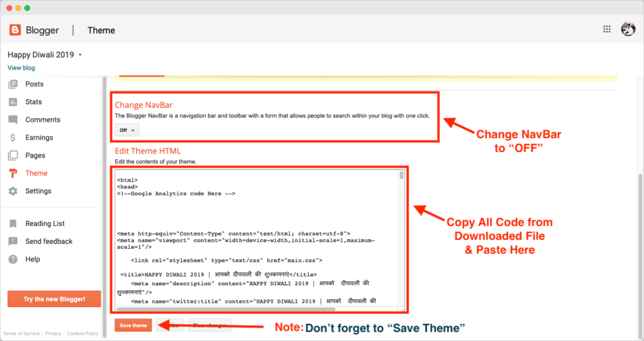This screenshot has width=644, height=341.
Task: Open Help from the sidebar
Action: pyautogui.click(x=33, y=259)
